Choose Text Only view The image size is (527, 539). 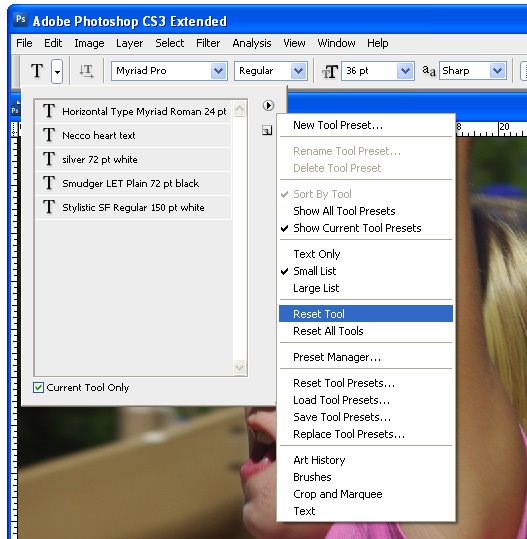[x=366, y=254]
